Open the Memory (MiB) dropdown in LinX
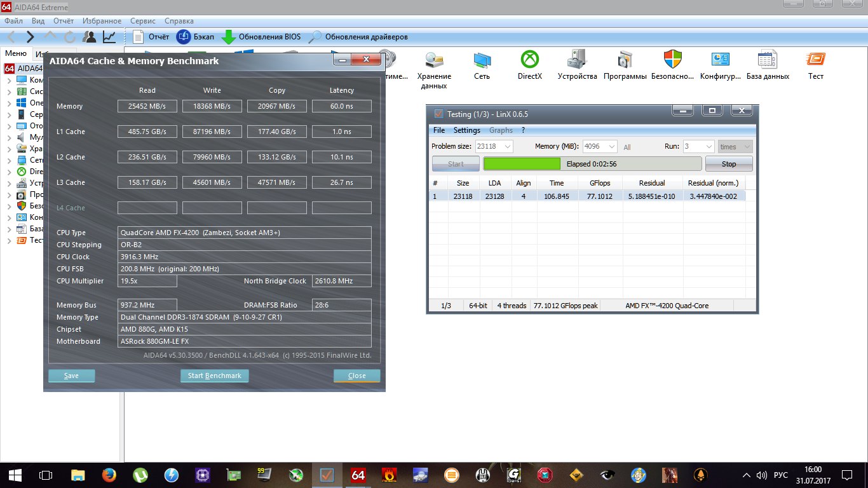Image resolution: width=868 pixels, height=488 pixels. tap(600, 147)
